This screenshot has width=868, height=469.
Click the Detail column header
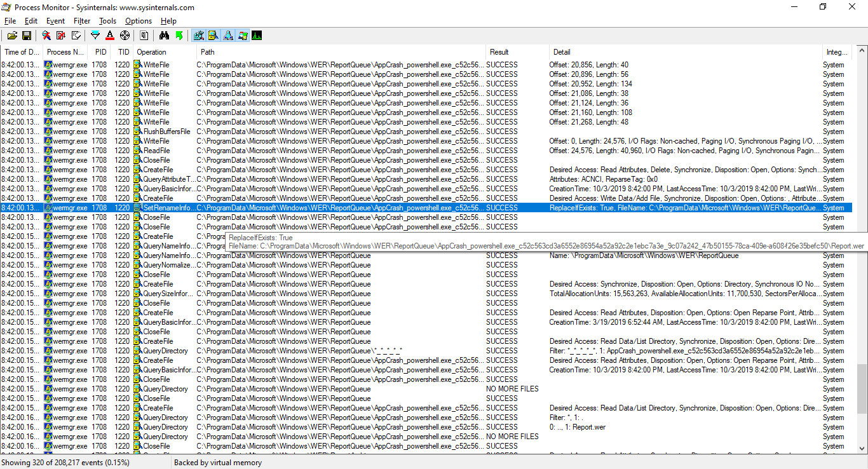coord(686,52)
